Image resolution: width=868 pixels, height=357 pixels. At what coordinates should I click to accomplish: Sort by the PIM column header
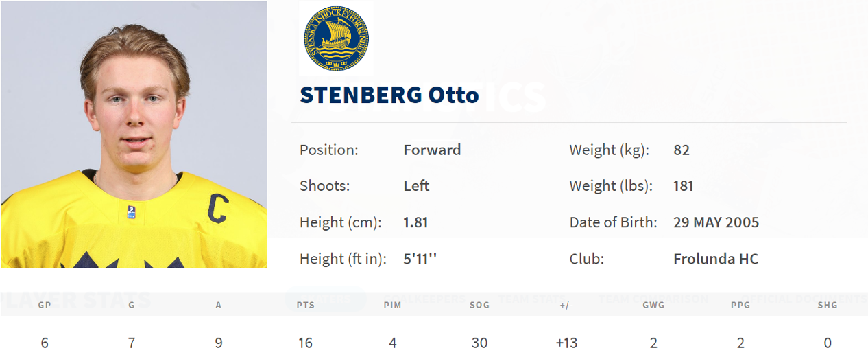click(393, 305)
